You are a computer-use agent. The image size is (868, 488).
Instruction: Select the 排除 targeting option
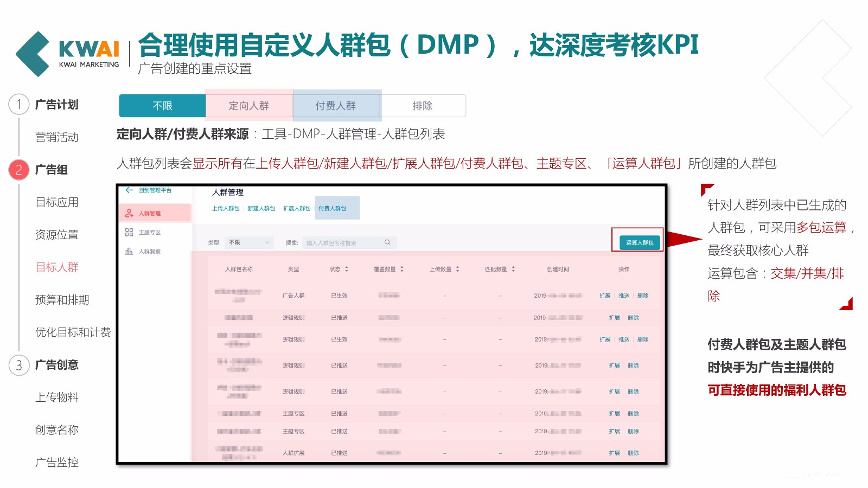422,106
